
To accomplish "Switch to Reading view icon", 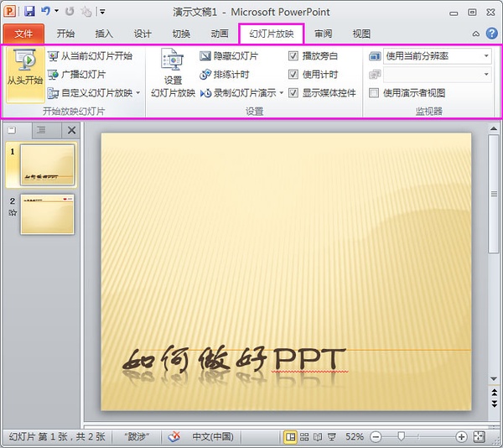I will [318, 437].
